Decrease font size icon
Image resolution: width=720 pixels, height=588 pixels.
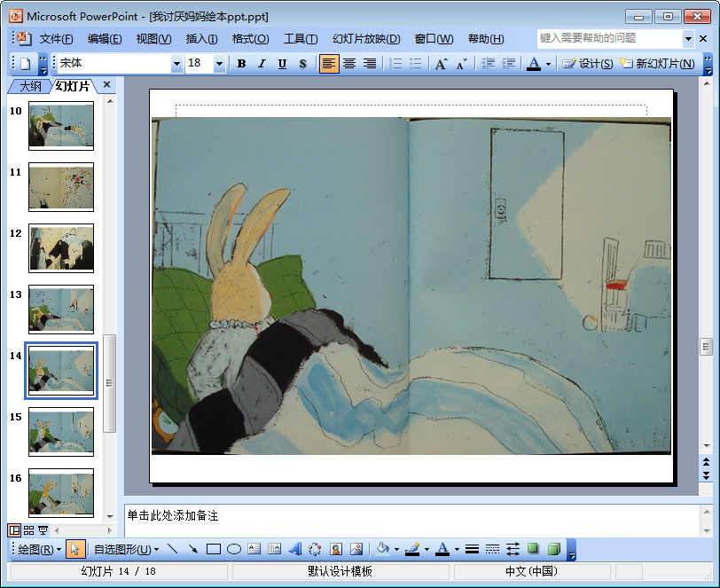461,63
